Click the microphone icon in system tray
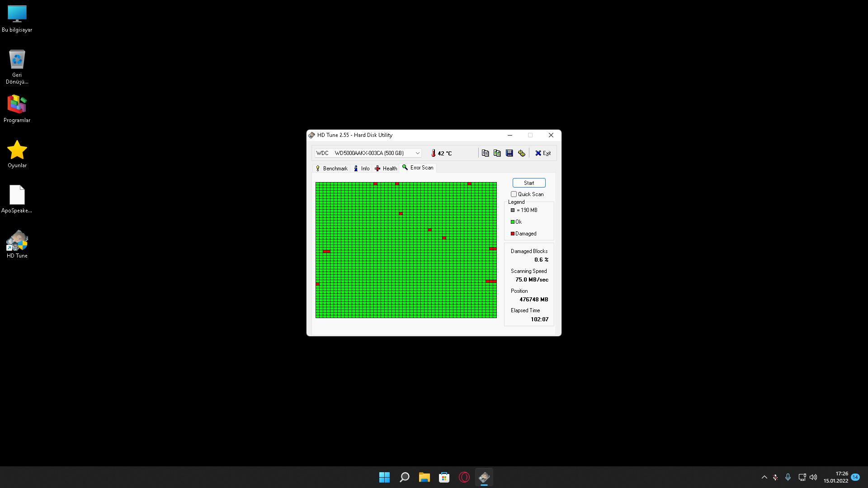 788,477
